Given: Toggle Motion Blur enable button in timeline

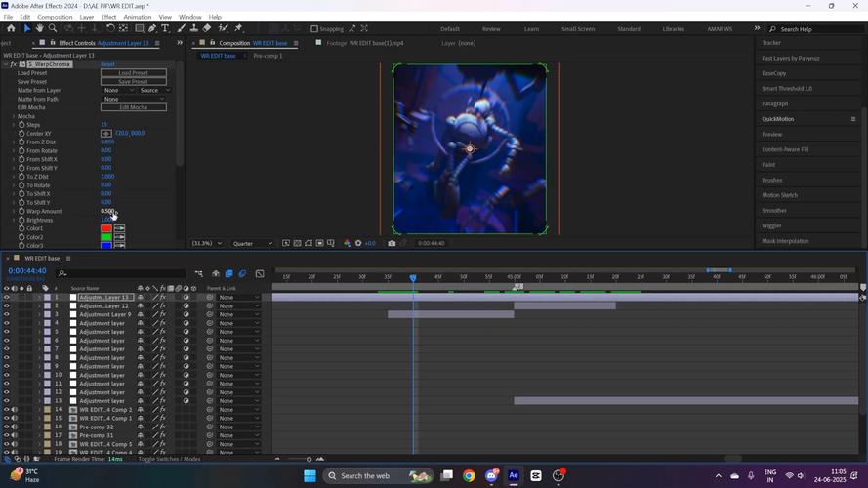Looking at the screenshot, I should pyautogui.click(x=242, y=274).
